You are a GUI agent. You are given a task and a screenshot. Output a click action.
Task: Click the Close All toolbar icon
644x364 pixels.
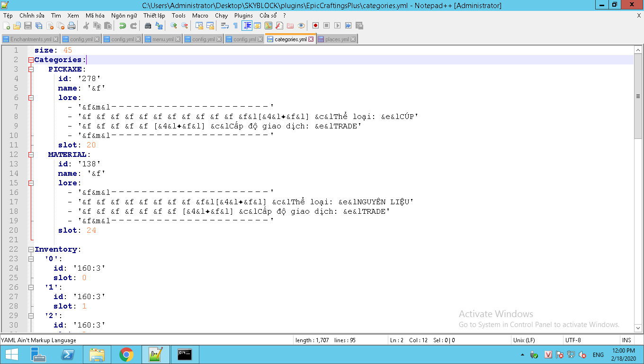tap(61, 26)
